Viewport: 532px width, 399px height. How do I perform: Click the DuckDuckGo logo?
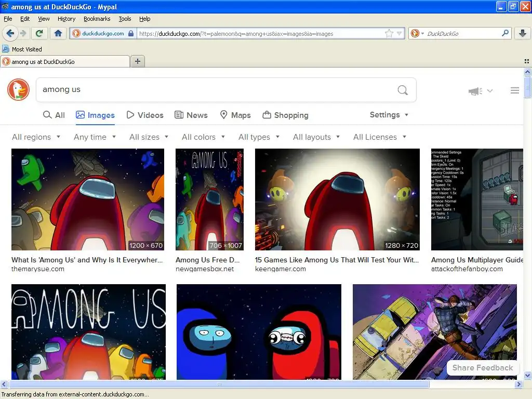(x=18, y=89)
